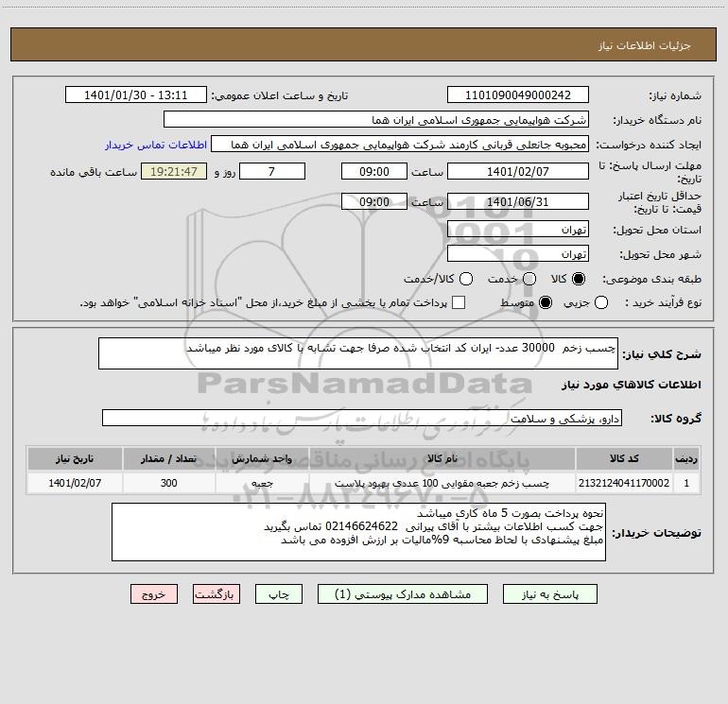Image resolution: width=728 pixels, height=704 pixels.
Task: Click the کد کالا column header
Action: (624, 459)
